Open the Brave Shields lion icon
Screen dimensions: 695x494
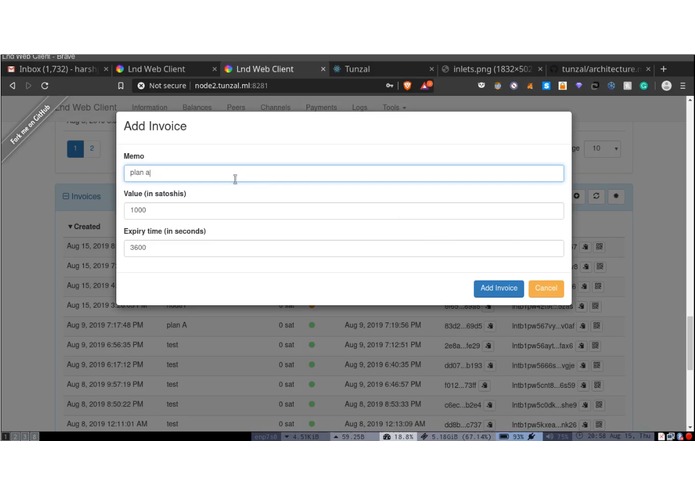click(x=407, y=86)
